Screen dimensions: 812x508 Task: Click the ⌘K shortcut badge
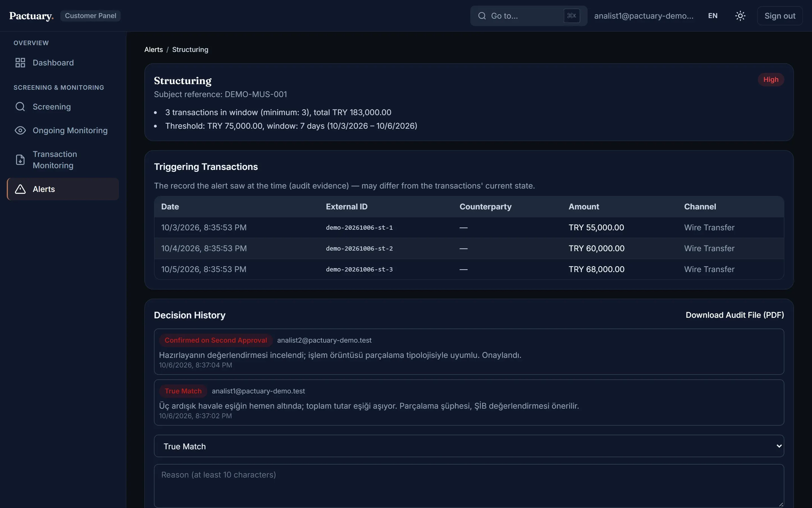572,16
